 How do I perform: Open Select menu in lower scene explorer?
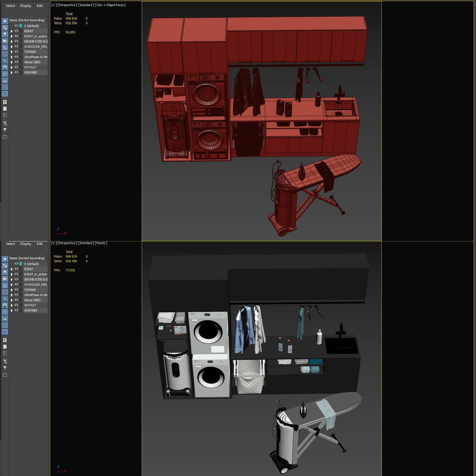(x=10, y=244)
